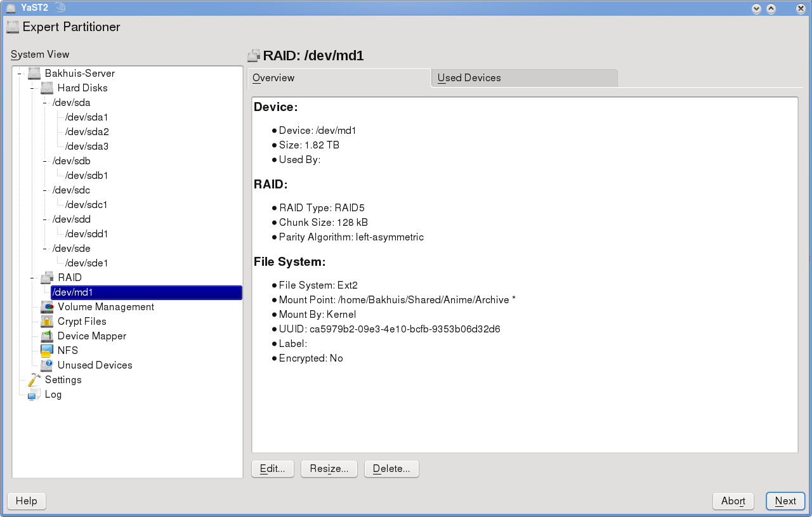Screen dimensions: 812x517
Task: Click the Crypt Files lock icon
Action: click(x=47, y=322)
